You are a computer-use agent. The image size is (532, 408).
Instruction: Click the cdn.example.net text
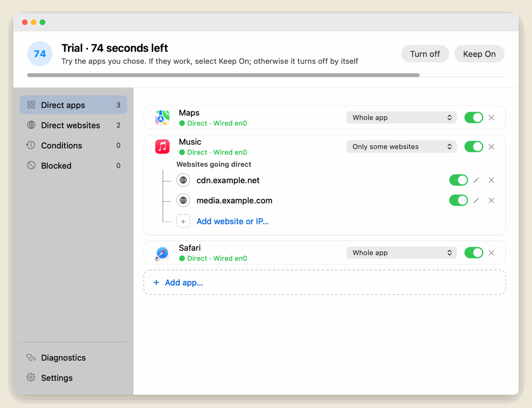[228, 180]
